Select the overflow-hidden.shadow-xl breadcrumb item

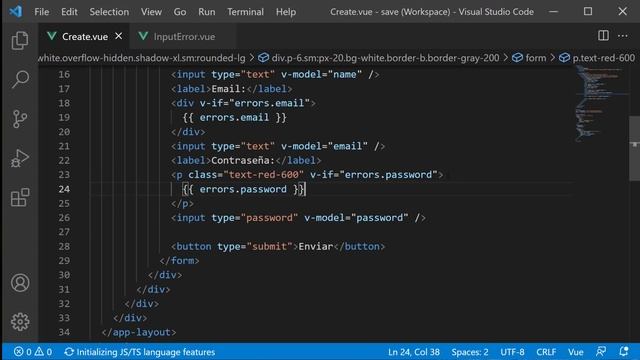[x=142, y=58]
